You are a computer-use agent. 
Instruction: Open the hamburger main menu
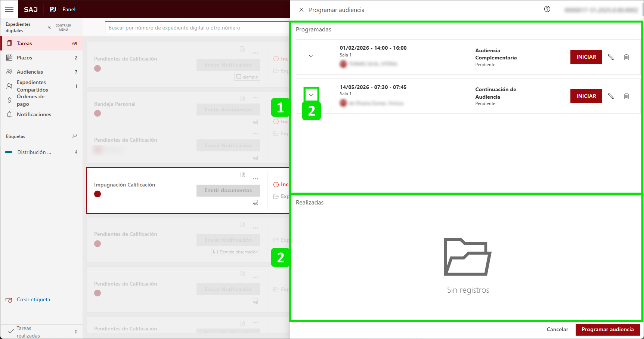tap(9, 9)
